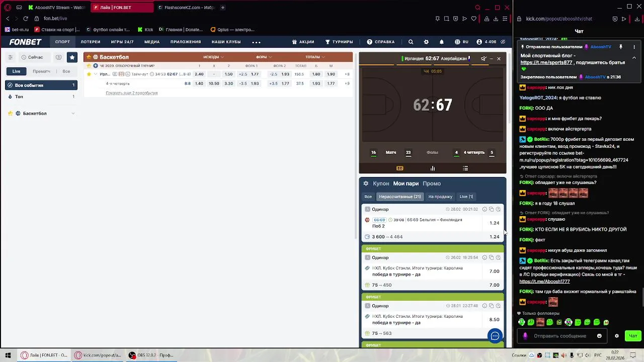Open the Fonbet search icon

411,42
